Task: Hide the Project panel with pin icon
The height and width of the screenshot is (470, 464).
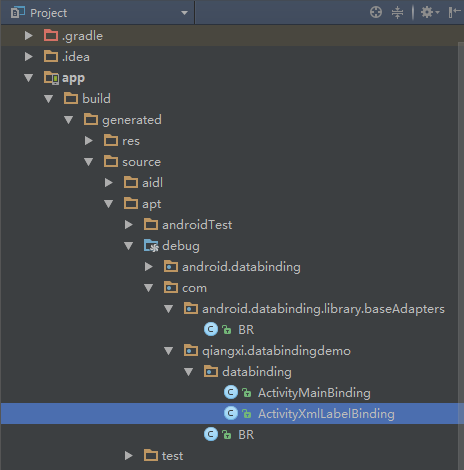Action: point(454,13)
